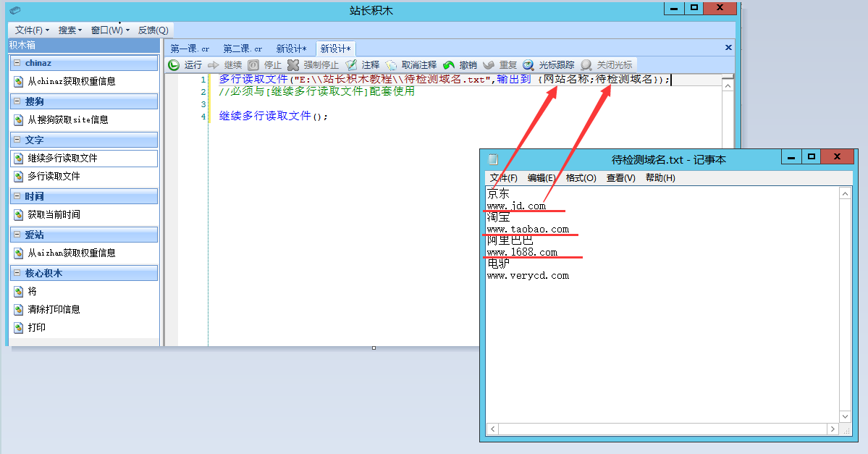Click the 注释 (Comment) toolbar icon

click(x=352, y=65)
